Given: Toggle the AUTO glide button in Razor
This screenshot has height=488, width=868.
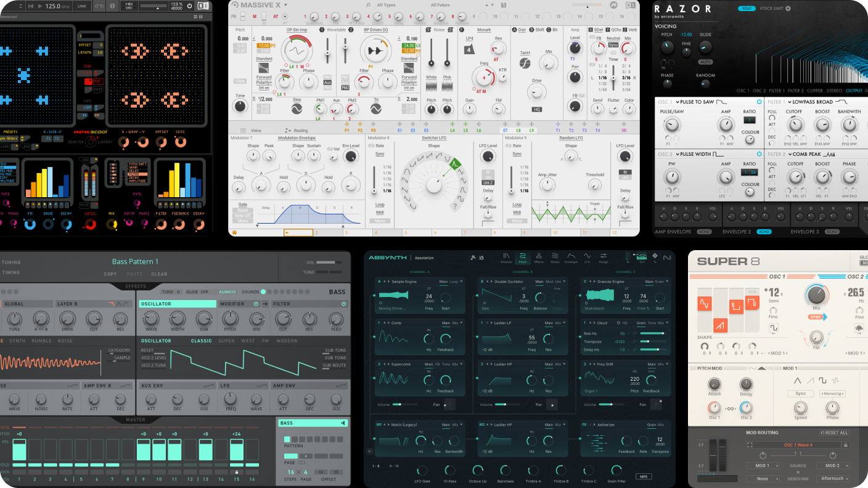Looking at the screenshot, I should click(705, 62).
